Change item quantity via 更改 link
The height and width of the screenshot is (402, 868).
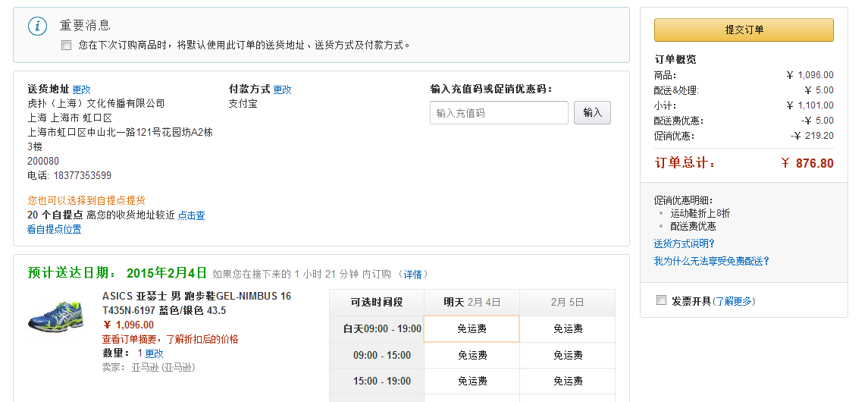point(155,353)
